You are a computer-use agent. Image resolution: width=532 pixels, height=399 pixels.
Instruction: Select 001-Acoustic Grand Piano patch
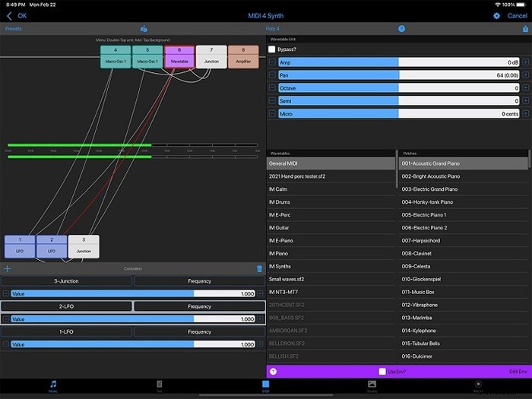pyautogui.click(x=464, y=163)
